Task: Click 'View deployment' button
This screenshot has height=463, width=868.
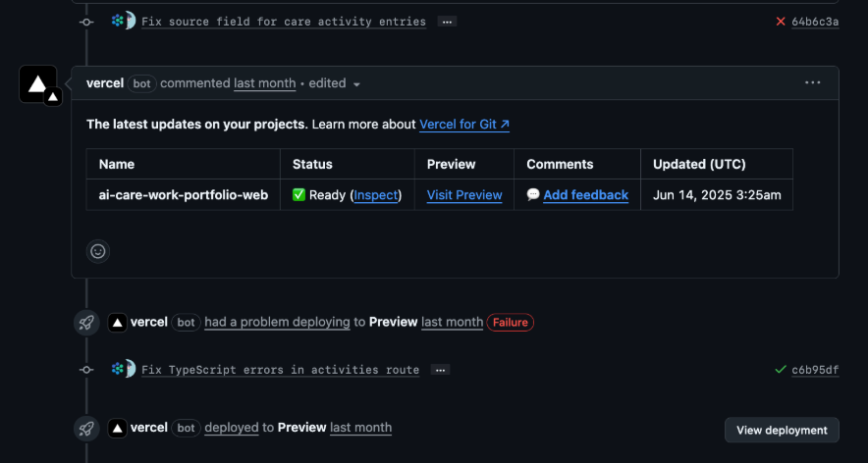Action: (782, 430)
